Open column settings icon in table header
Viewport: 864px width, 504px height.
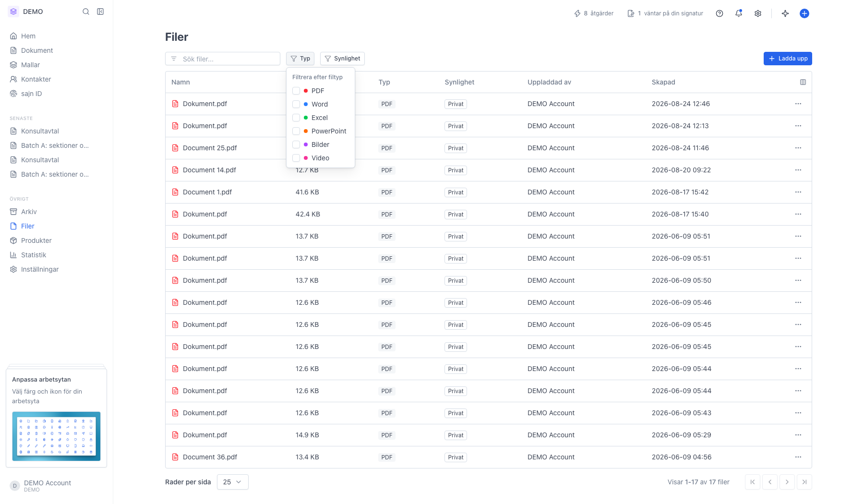tap(803, 82)
